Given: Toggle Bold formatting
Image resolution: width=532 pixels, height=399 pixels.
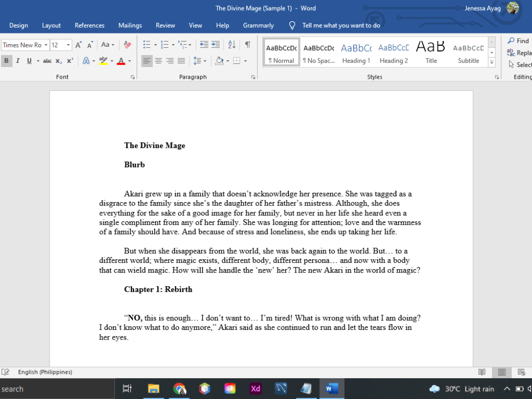Looking at the screenshot, I should [6, 61].
